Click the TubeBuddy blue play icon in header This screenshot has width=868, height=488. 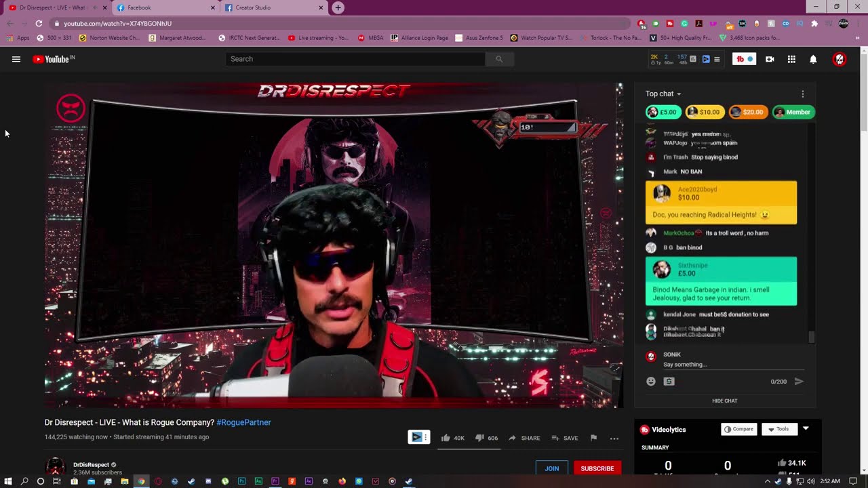click(706, 59)
